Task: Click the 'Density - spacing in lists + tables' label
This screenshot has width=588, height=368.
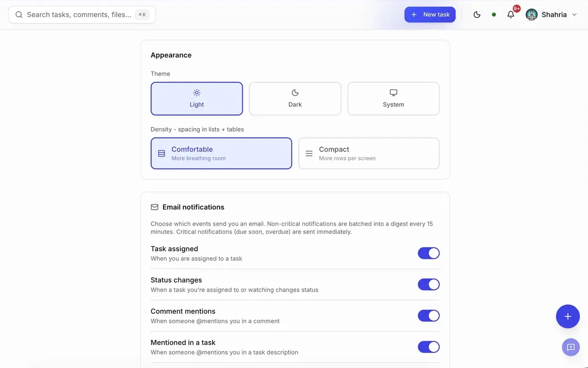Action: [197, 129]
